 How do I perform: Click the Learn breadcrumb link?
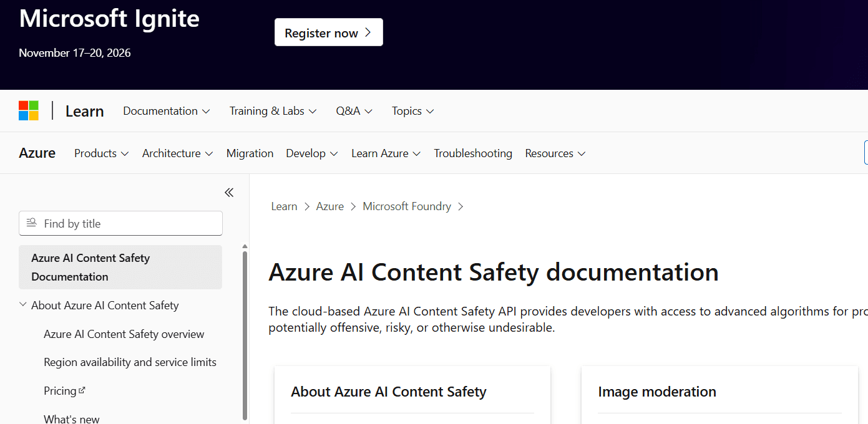[284, 206]
